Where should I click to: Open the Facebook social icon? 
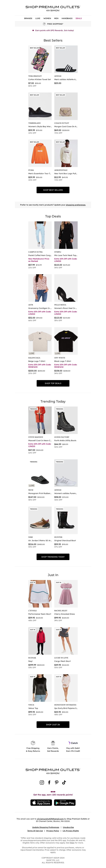click(x=49, y=782)
